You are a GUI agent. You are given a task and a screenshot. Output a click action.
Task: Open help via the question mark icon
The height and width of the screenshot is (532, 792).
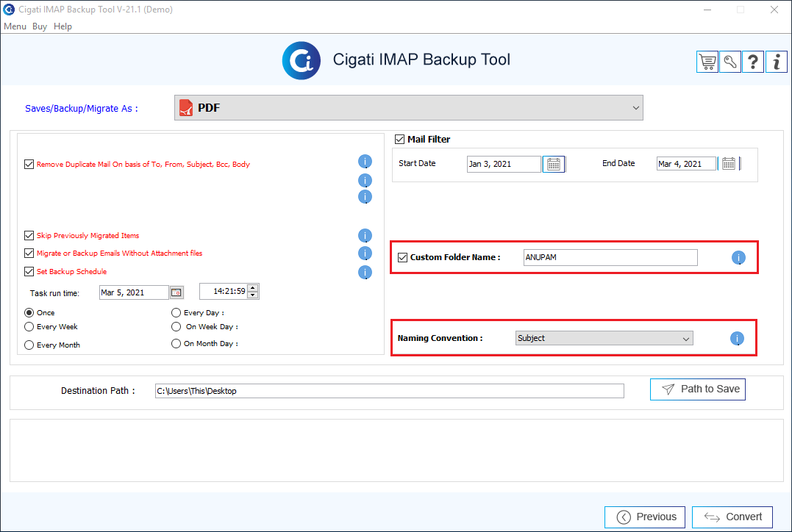click(752, 62)
